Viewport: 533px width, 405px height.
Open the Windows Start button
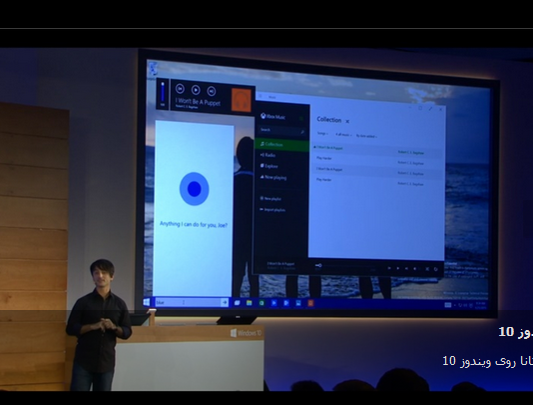[147, 302]
